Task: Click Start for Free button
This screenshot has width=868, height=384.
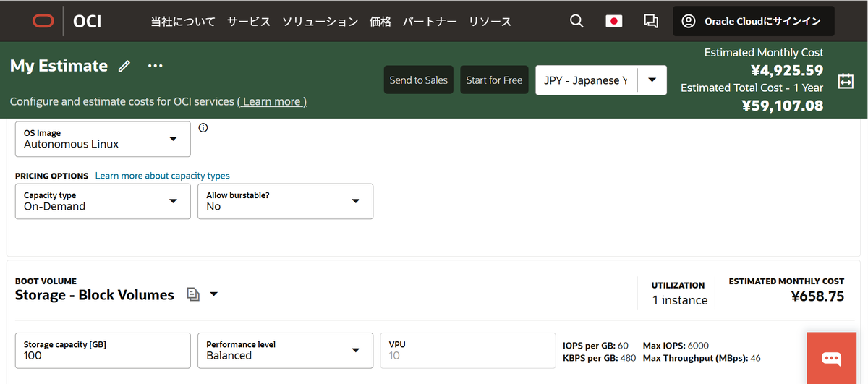Action: coord(494,80)
